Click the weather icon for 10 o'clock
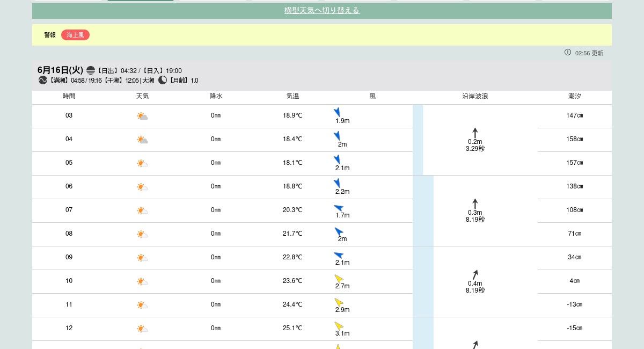The image size is (644, 349). [142, 281]
